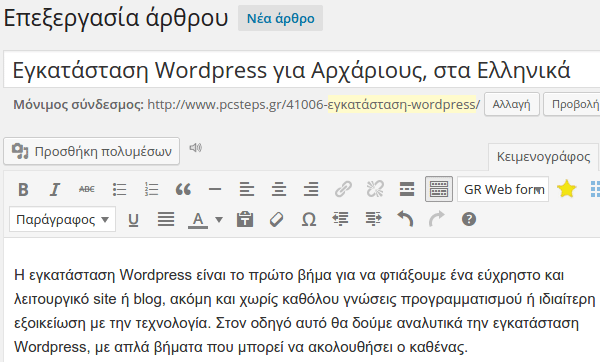Viewport: 600px width, 362px height.
Task: Redo last edit
Action: 437,219
